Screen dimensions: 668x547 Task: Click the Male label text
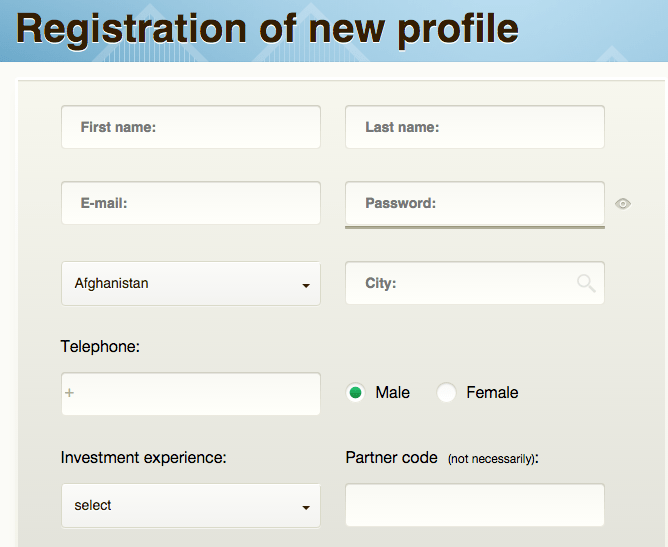coord(392,392)
